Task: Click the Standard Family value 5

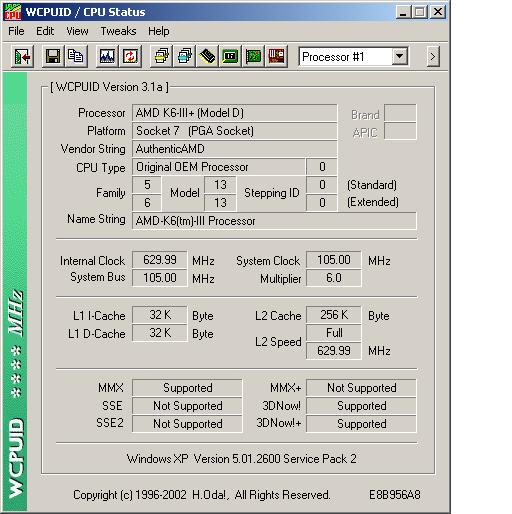Action: 147,185
